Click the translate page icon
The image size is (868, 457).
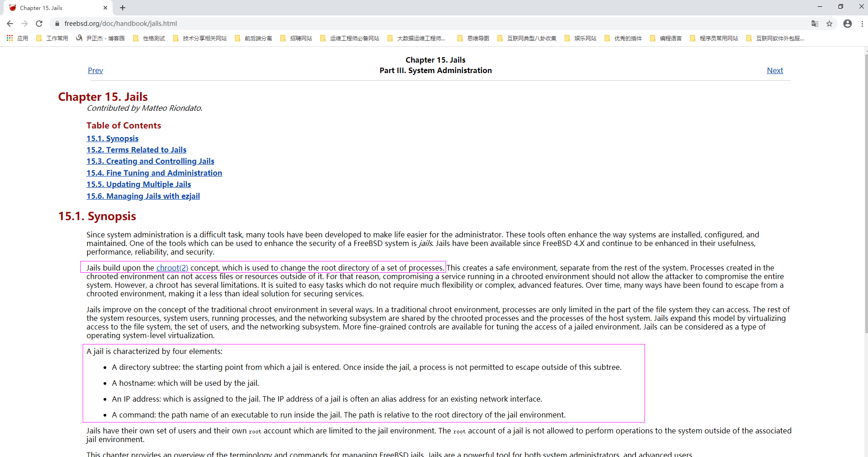(815, 24)
